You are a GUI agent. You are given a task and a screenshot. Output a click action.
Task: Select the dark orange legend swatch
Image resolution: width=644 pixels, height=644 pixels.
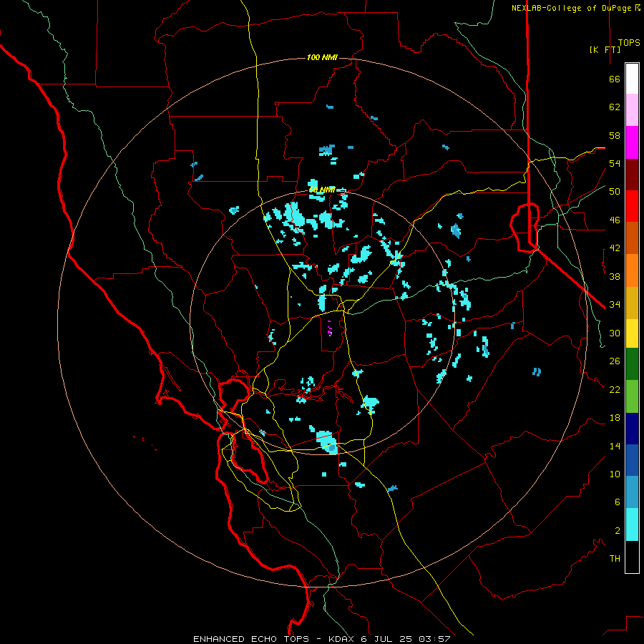coord(632,238)
